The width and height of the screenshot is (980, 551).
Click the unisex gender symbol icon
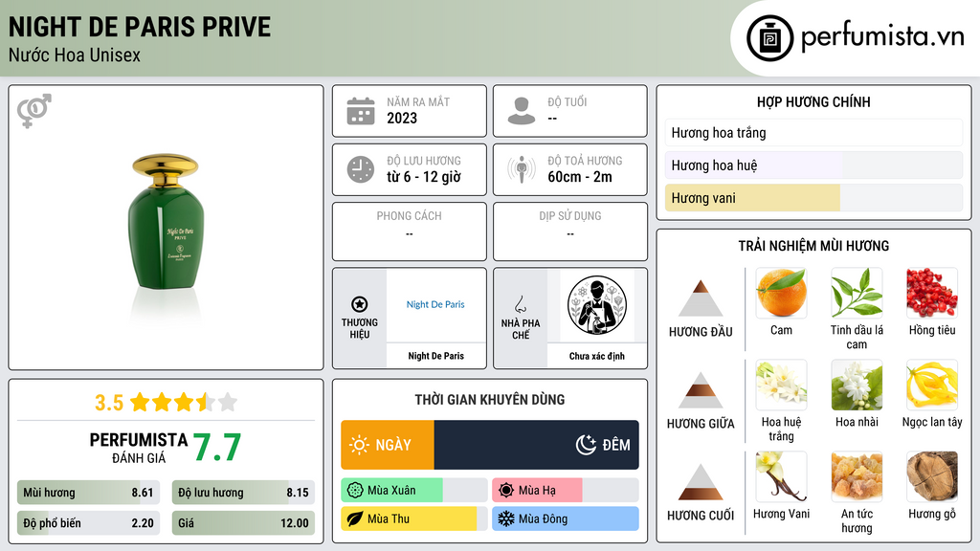tap(34, 111)
